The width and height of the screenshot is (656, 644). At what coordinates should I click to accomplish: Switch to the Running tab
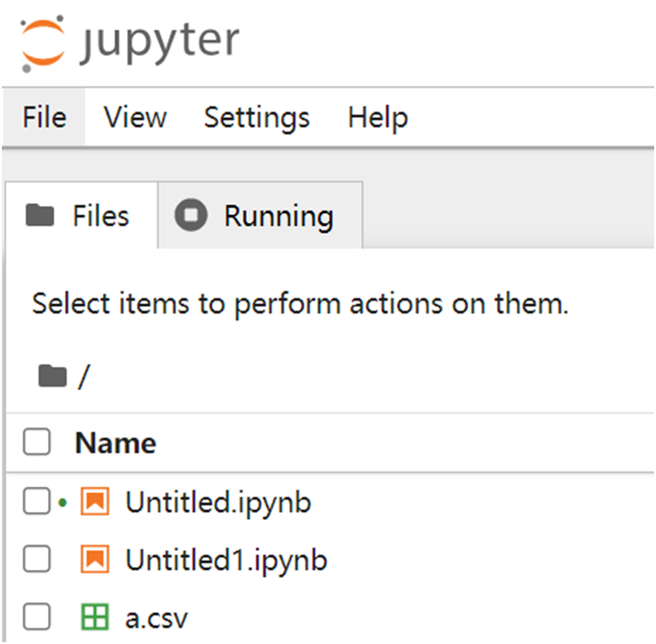tap(260, 216)
